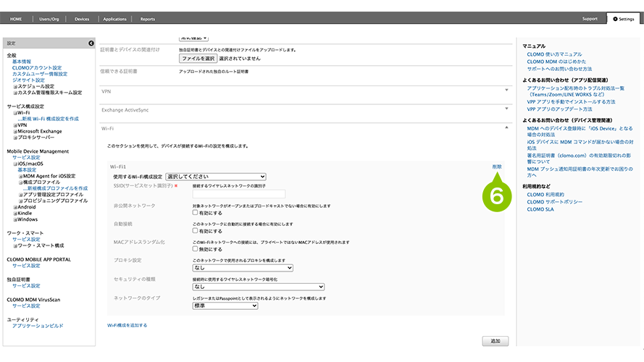Click 削除 to remove Wi-Fi1
Image resolution: width=644 pixels, height=362 pixels.
pyautogui.click(x=497, y=167)
